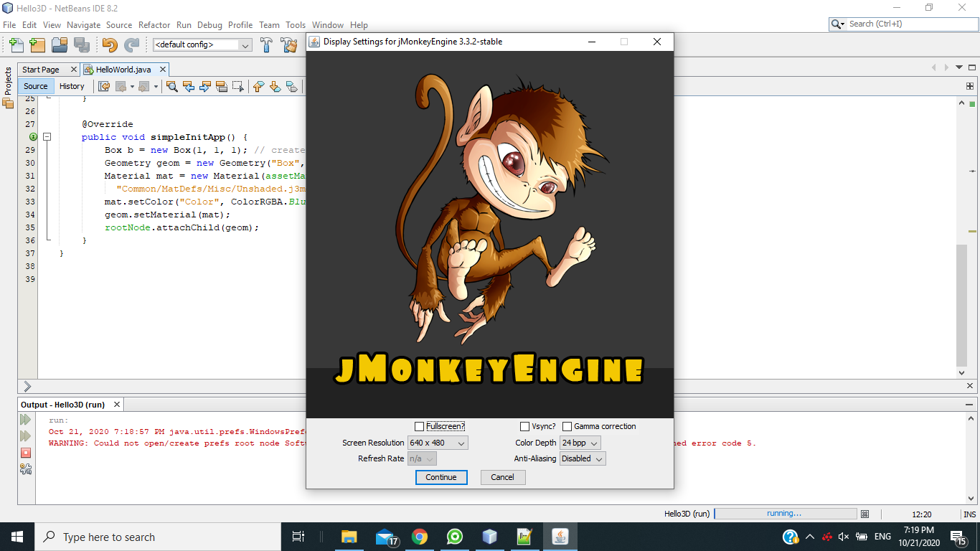Open the default config dropdown
980x551 pixels.
pyautogui.click(x=202, y=44)
